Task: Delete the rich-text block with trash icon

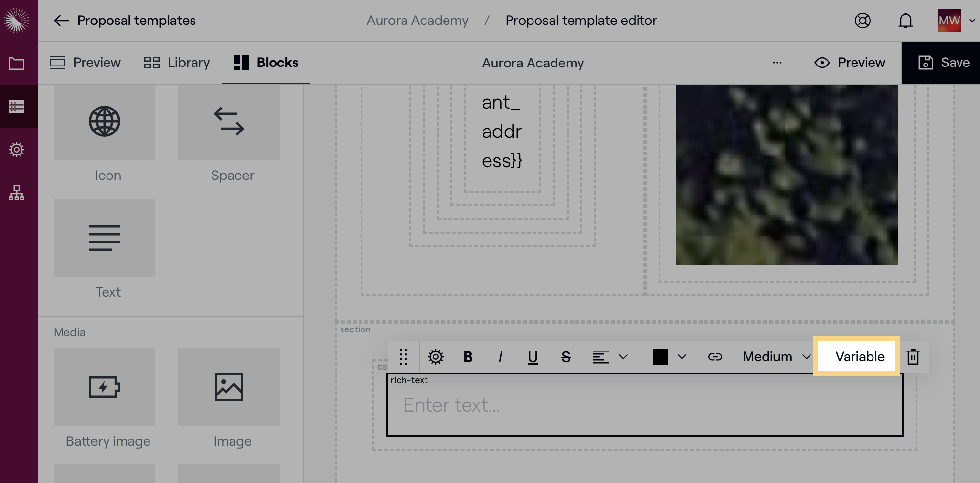Action: click(x=913, y=357)
